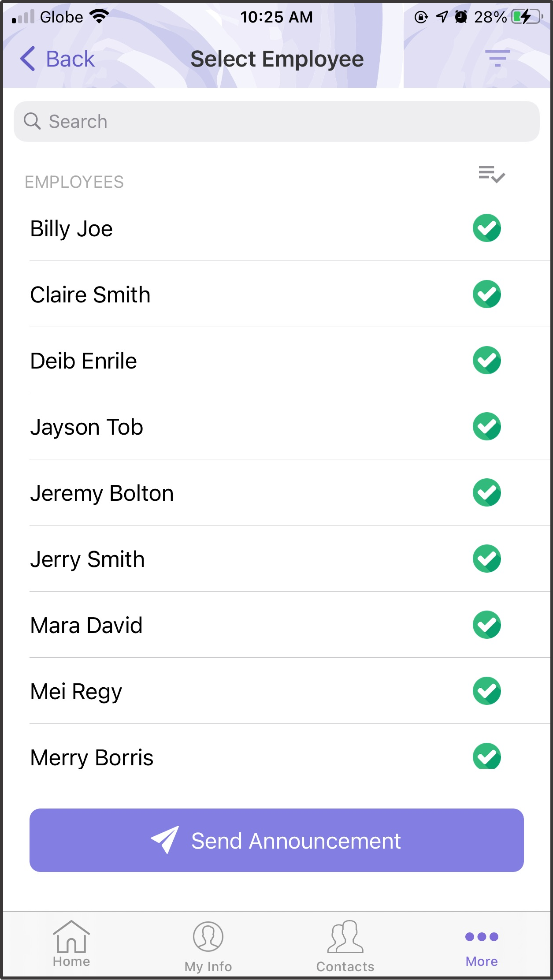Open the My Info profile icon
This screenshot has height=980, width=553.
click(x=208, y=936)
